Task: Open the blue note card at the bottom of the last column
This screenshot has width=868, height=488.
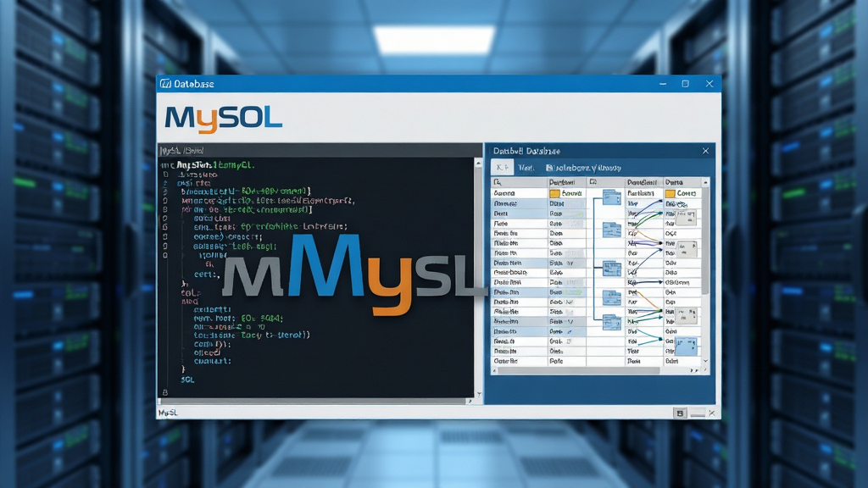Action: coord(687,347)
